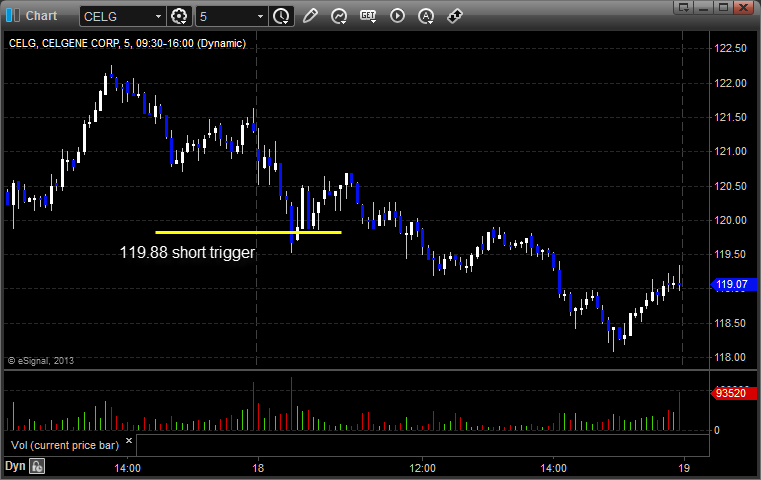
Task: Minimize the chart window
Action: [x=704, y=7]
